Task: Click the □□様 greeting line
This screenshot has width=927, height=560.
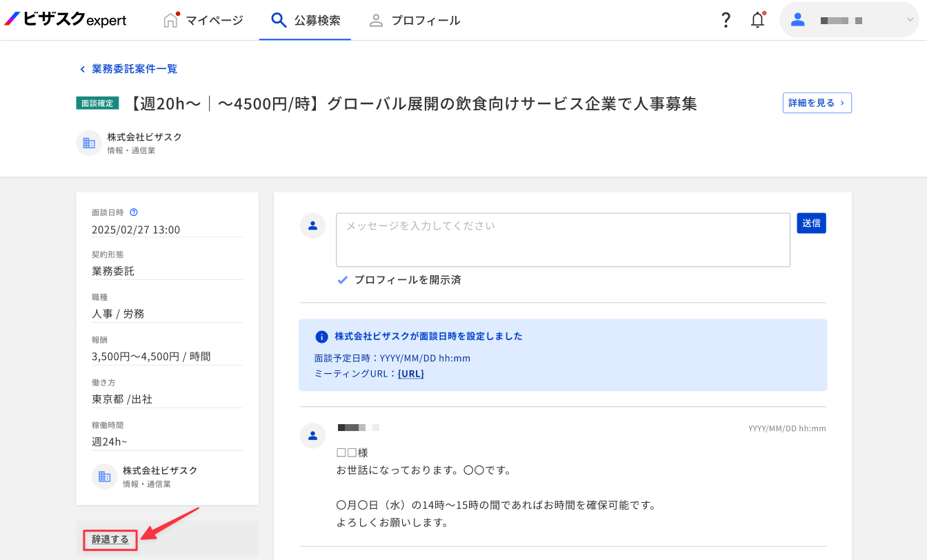Action: pyautogui.click(x=352, y=453)
